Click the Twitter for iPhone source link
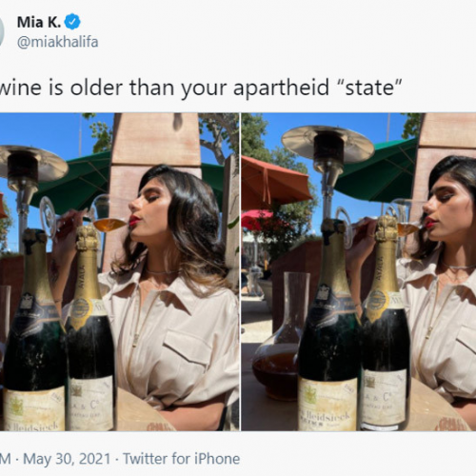 (x=181, y=459)
